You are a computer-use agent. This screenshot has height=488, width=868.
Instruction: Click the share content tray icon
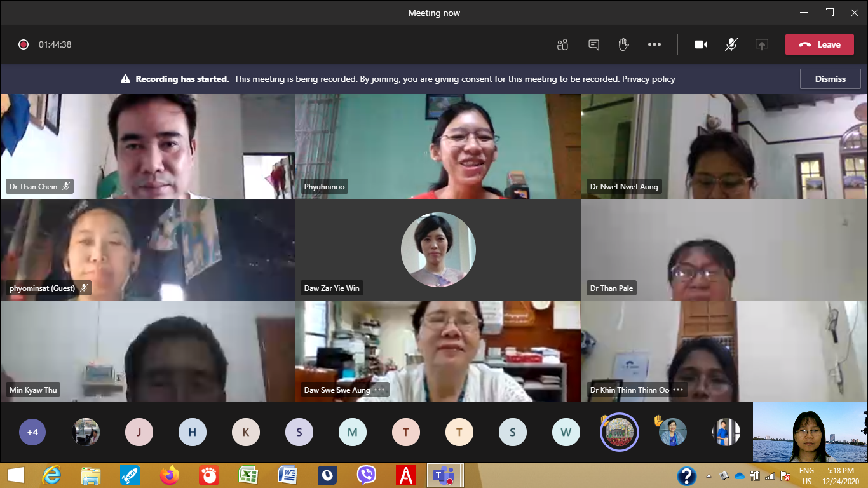coord(762,44)
